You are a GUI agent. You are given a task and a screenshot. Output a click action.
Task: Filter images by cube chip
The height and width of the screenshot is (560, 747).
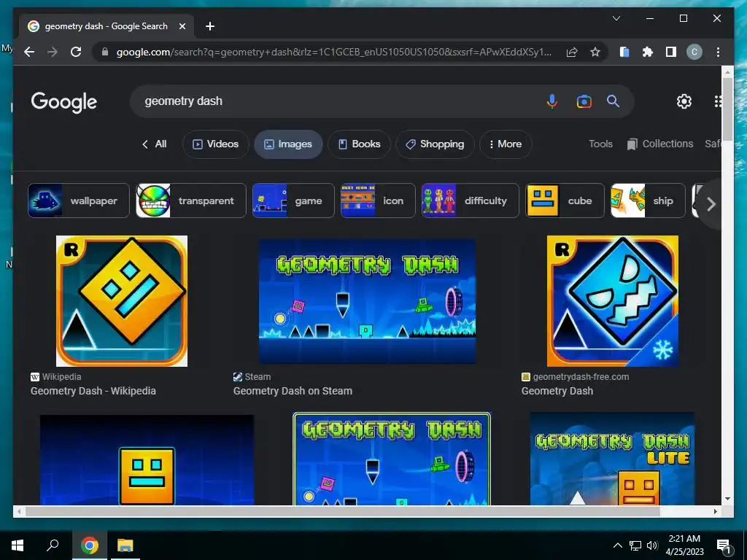tap(565, 201)
